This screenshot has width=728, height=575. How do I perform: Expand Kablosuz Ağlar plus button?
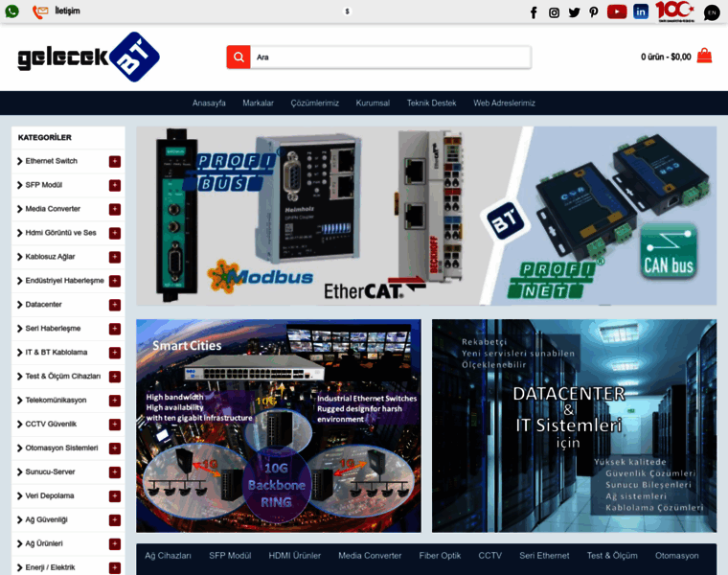coord(115,257)
